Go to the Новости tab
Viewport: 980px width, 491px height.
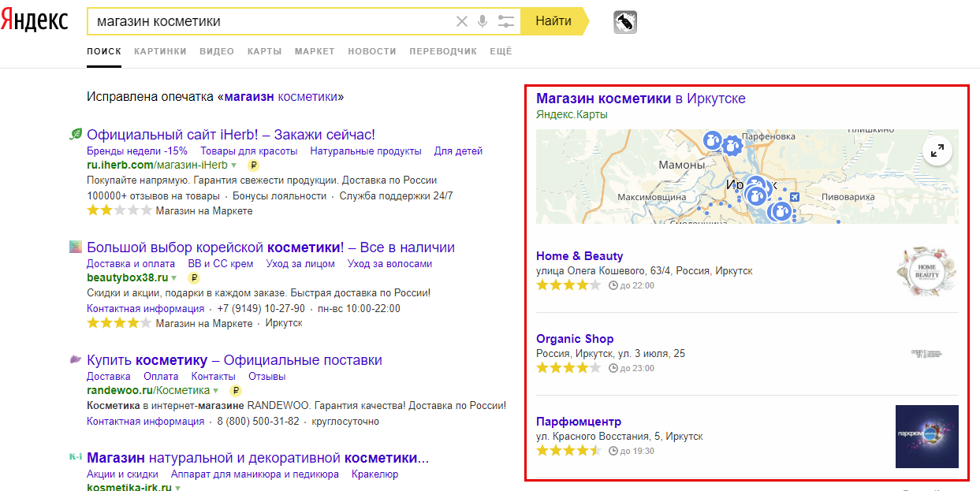[x=372, y=51]
